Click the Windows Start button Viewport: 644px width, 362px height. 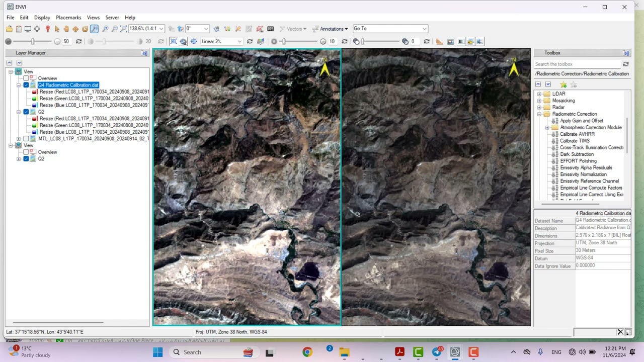click(157, 352)
